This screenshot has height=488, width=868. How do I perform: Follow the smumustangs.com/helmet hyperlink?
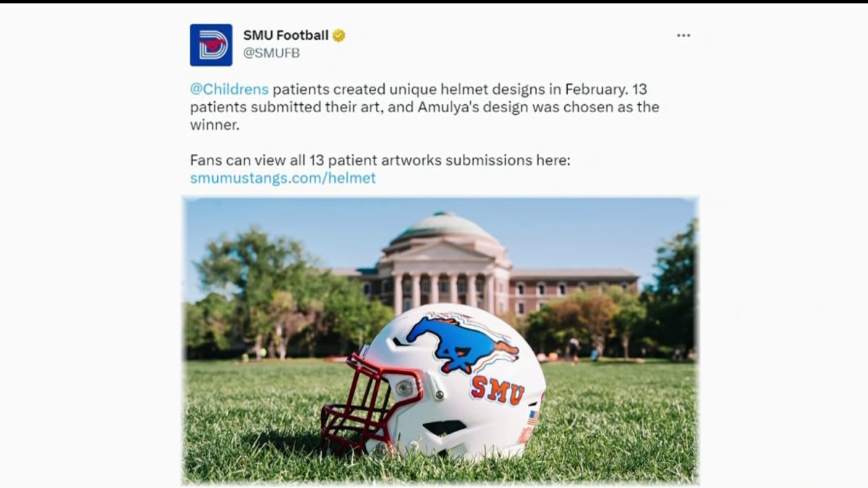(x=282, y=178)
